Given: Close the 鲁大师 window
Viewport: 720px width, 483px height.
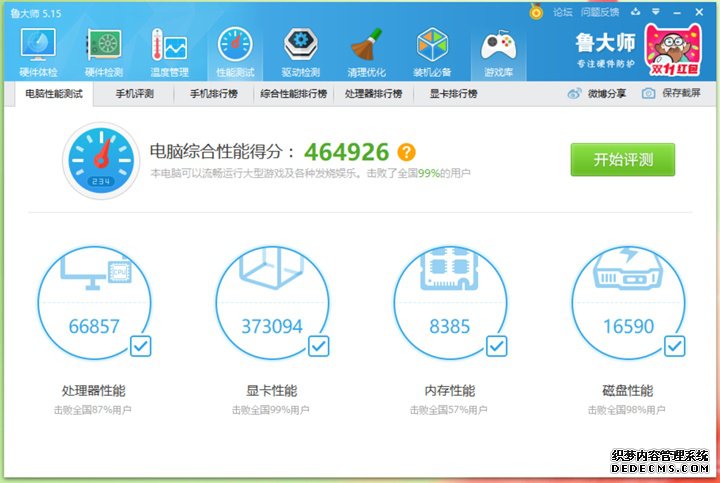Looking at the screenshot, I should 699,12.
